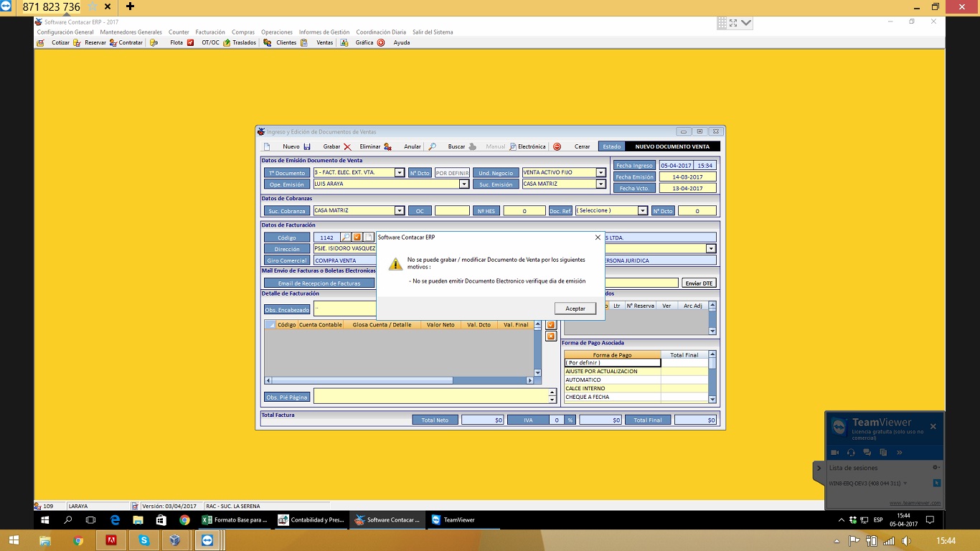Open the Und. Negocio dropdown list

pos(600,173)
